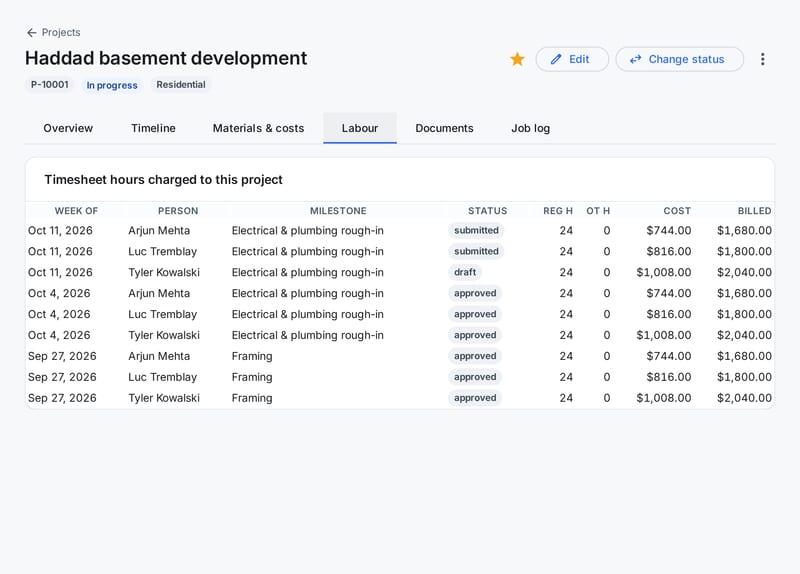
Task: Open the Documents tab
Action: [444, 128]
